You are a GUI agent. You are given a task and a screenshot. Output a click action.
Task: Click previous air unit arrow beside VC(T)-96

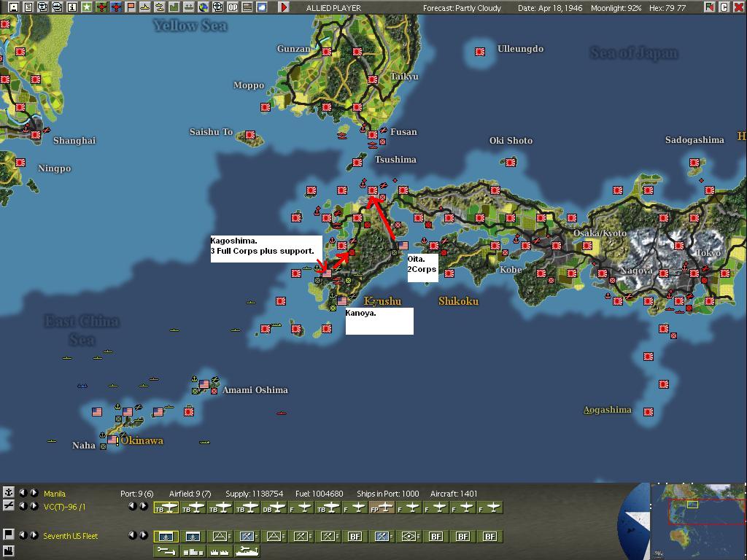[23, 506]
